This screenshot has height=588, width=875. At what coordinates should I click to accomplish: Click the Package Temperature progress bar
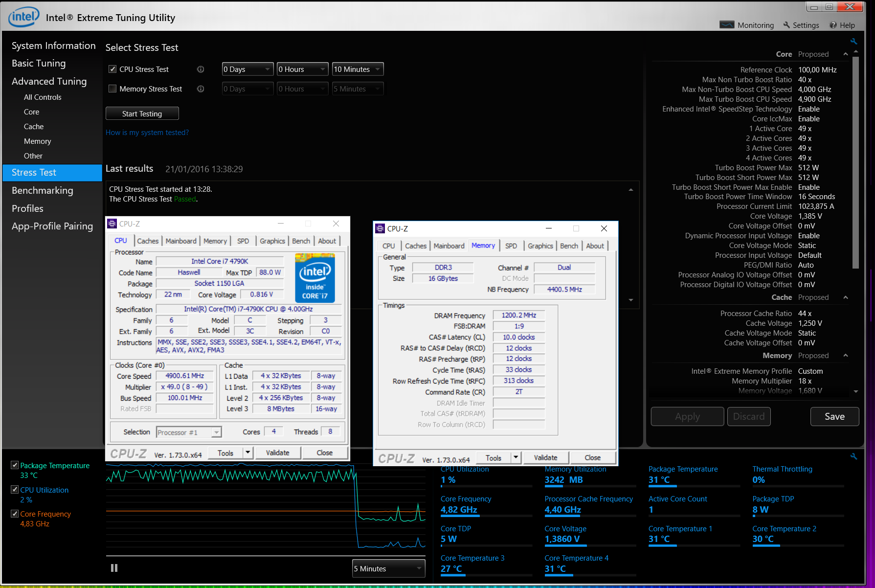point(695,486)
